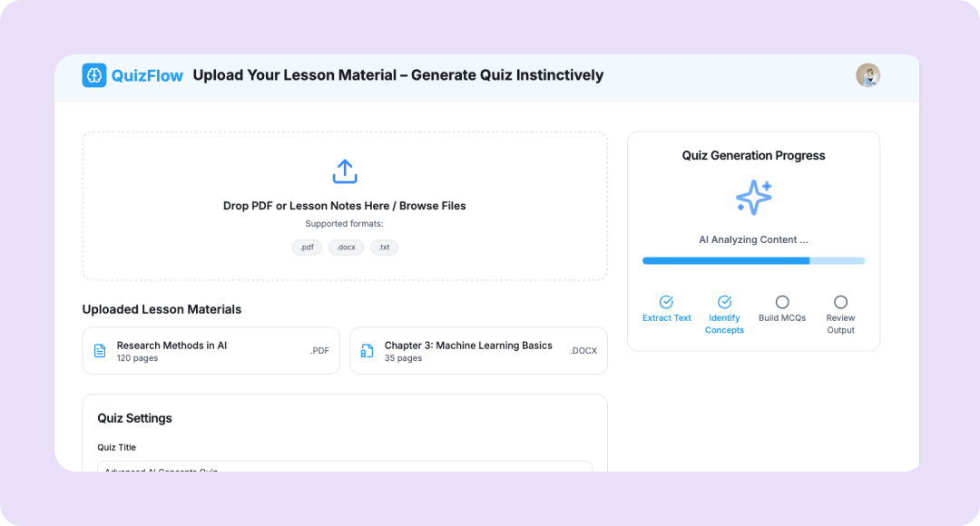Click Drop PDF or Browse Files text
Viewport: 980px width, 526px height.
pos(345,206)
